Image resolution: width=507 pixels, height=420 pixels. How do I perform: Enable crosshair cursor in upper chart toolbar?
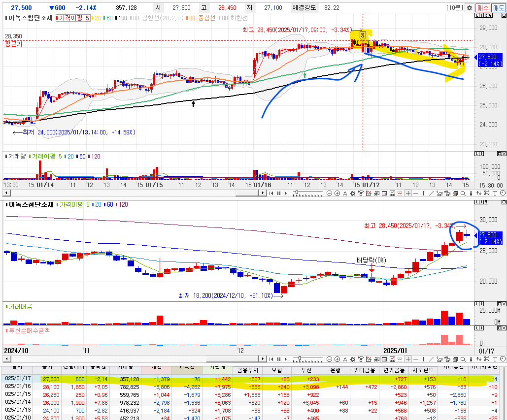coord(408,193)
